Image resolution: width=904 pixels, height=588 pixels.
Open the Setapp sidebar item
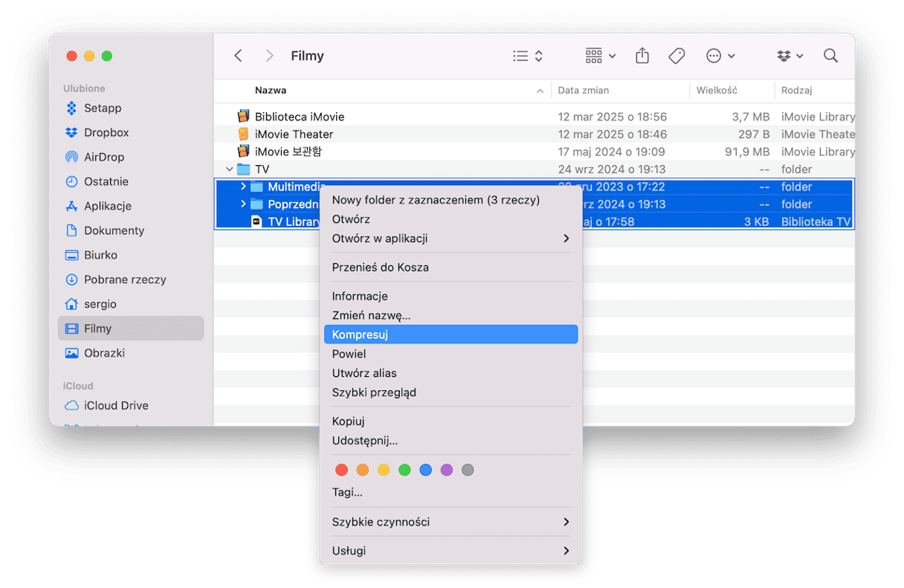[102, 108]
